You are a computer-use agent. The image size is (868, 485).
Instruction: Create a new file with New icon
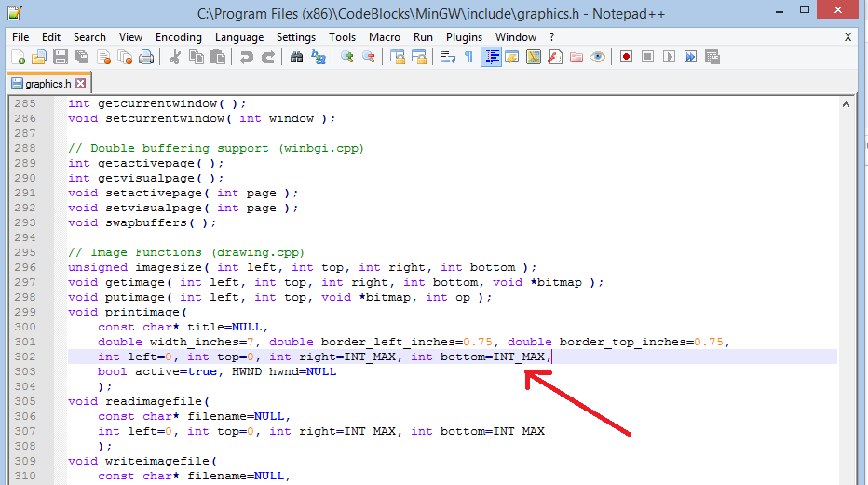tap(18, 57)
